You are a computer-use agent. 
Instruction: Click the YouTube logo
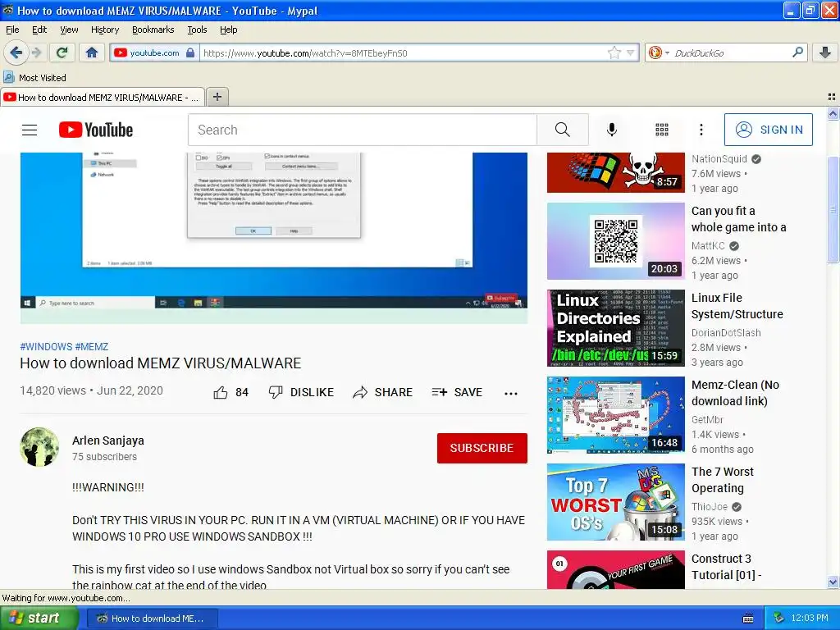[x=96, y=130]
